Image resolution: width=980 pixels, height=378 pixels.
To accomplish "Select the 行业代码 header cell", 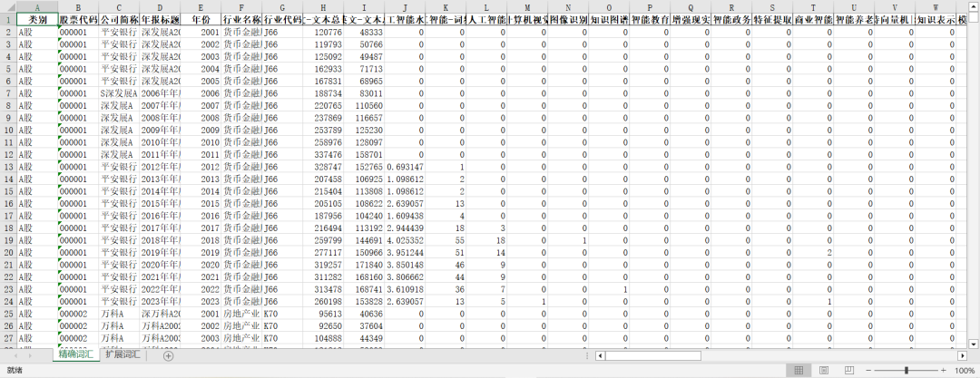I will 282,19.
